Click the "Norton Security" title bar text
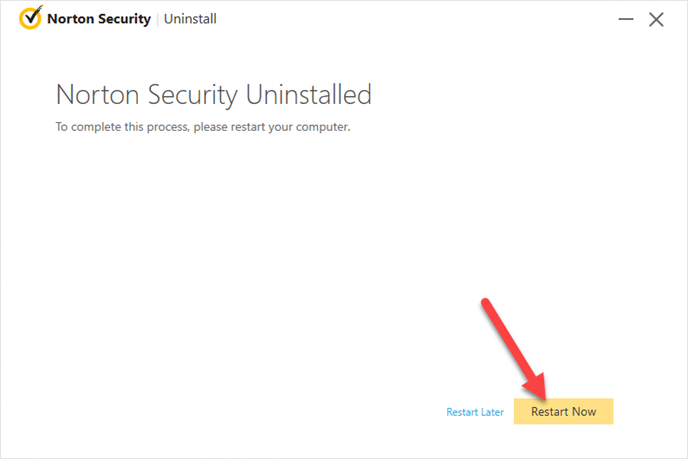The width and height of the screenshot is (688, 459). pos(100,19)
